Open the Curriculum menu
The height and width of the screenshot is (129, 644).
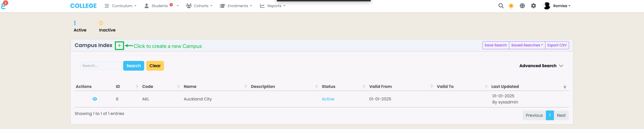coord(121,6)
